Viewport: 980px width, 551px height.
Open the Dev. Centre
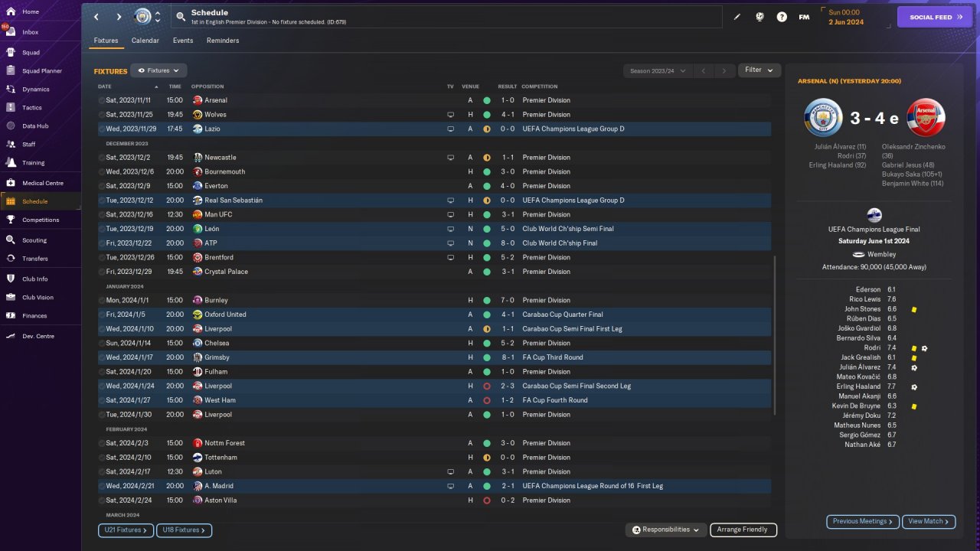[38, 337]
